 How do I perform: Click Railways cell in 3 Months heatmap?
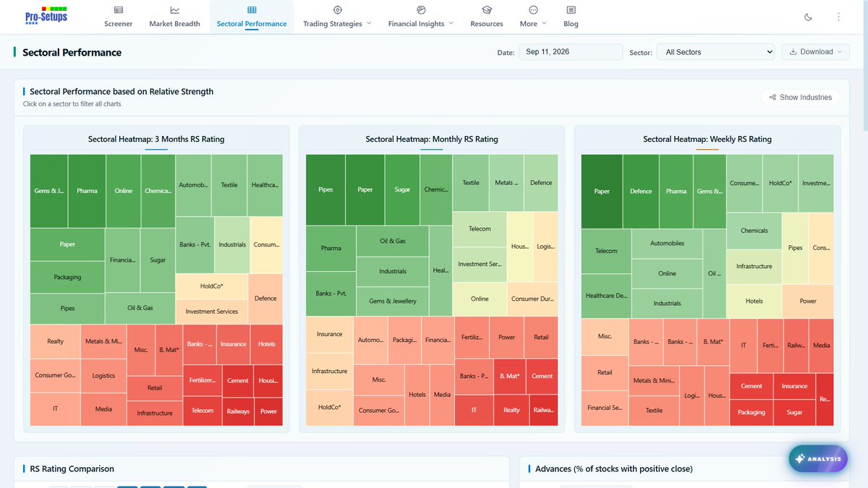pyautogui.click(x=238, y=411)
